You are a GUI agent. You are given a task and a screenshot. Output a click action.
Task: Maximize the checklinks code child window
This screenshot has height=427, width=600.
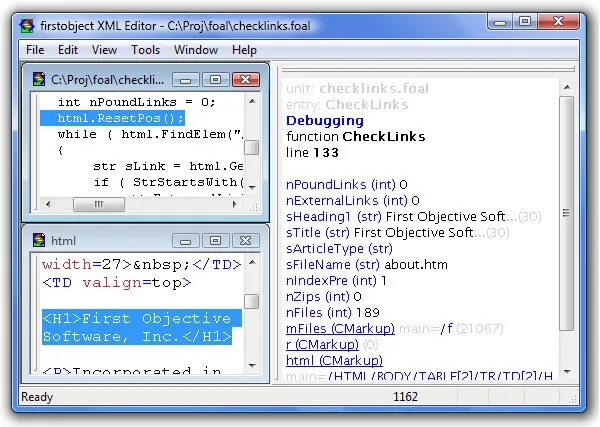point(215,80)
